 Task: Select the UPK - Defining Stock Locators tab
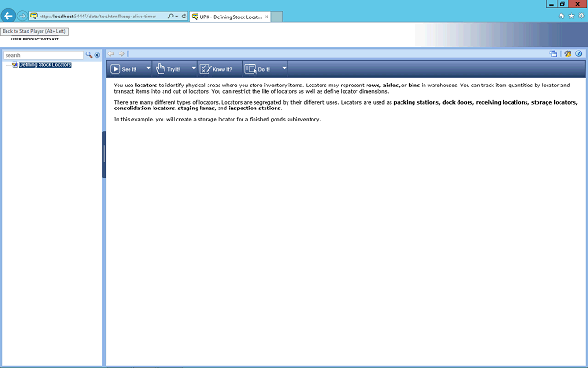coord(231,17)
